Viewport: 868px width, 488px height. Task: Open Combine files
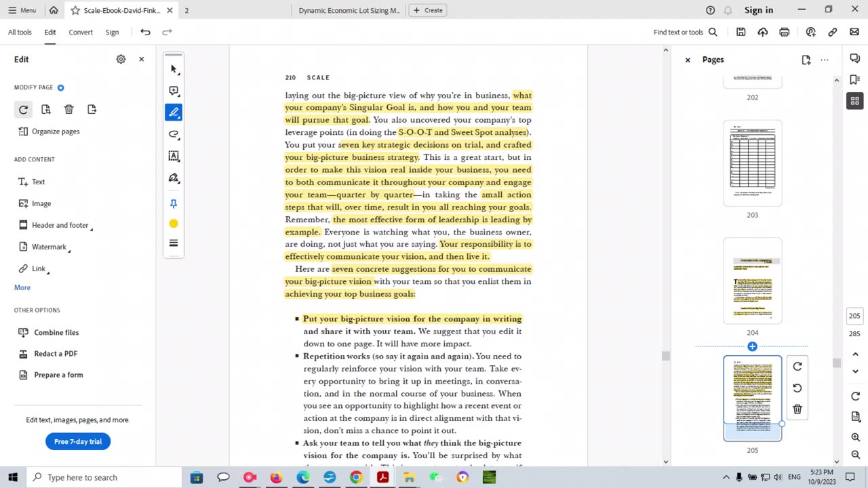(x=48, y=332)
